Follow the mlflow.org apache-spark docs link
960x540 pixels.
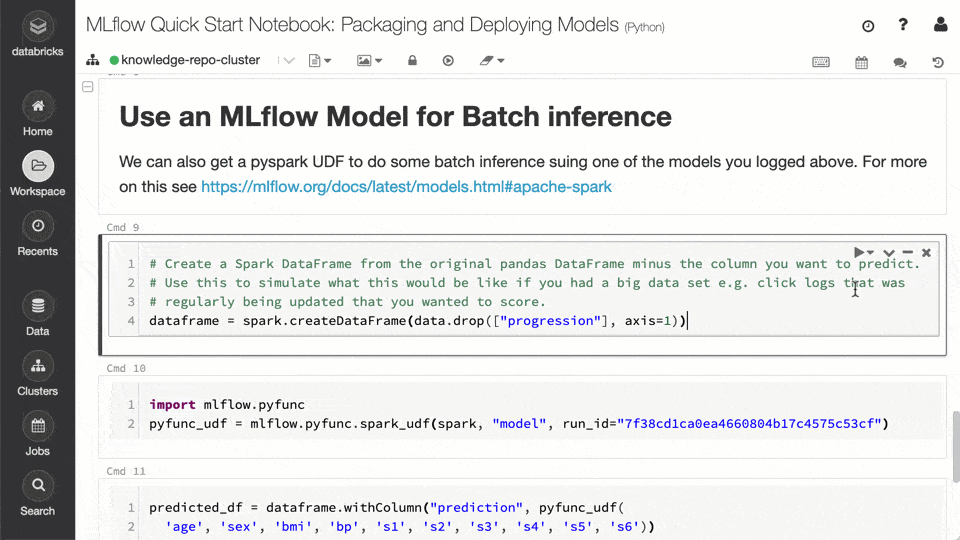pos(406,187)
